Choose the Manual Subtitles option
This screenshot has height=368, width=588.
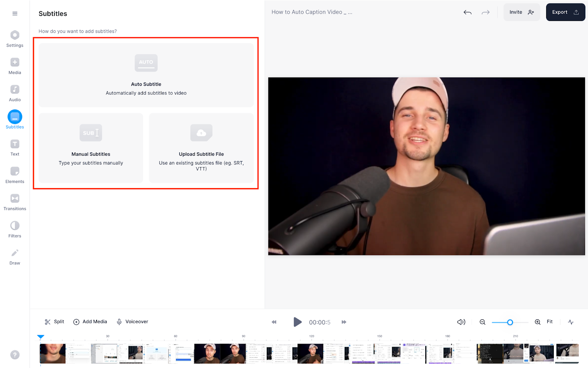(91, 148)
